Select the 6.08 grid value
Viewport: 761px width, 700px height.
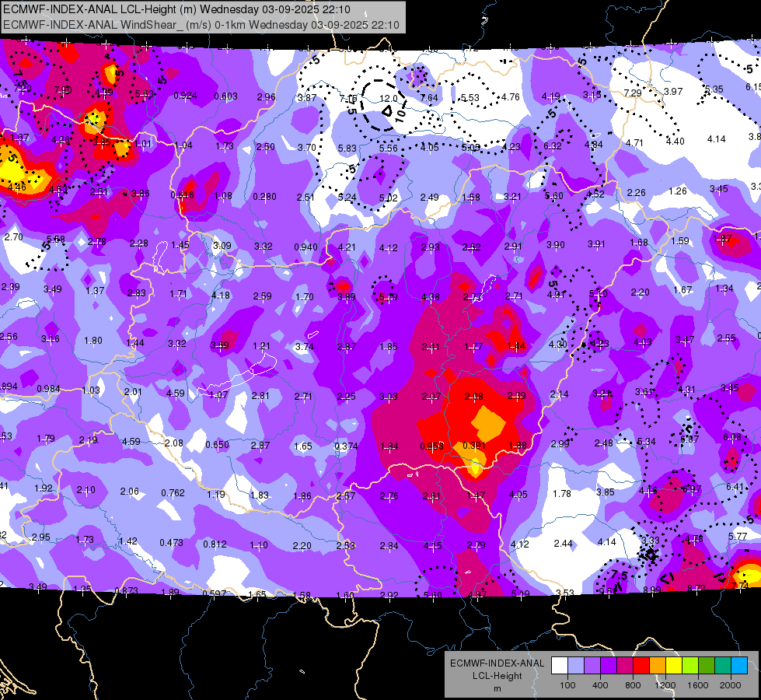[x=732, y=436]
